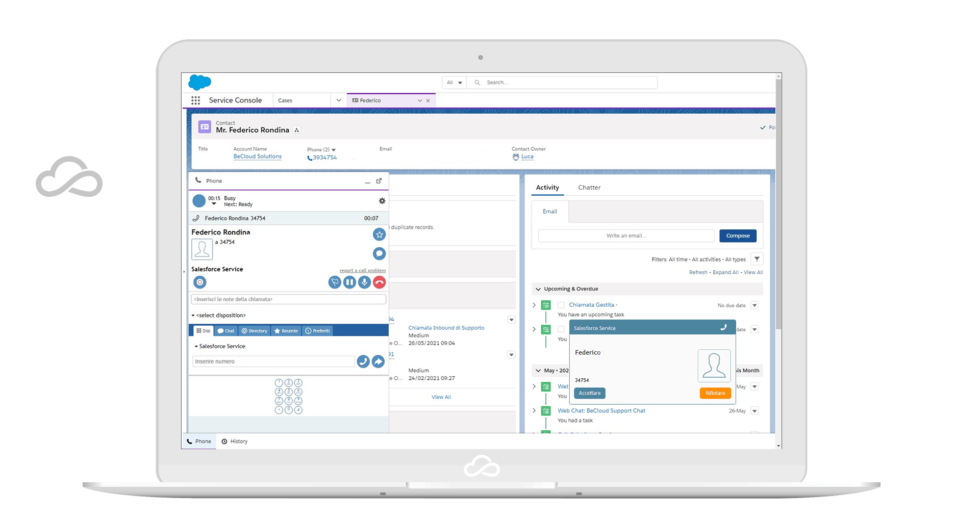
Task: Dial the entered number call button
Action: tap(363, 361)
